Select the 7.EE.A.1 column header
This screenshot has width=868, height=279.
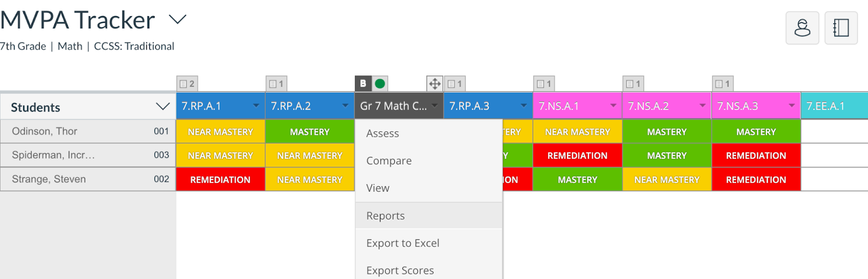pyautogui.click(x=834, y=106)
